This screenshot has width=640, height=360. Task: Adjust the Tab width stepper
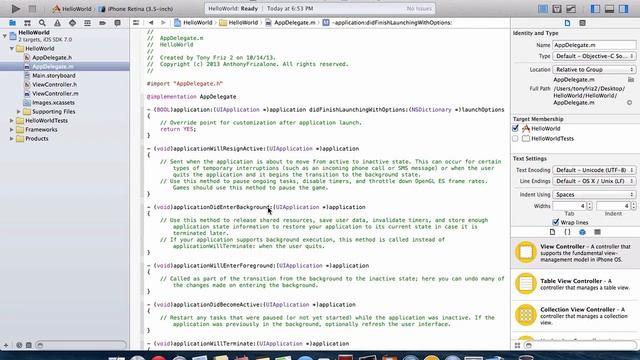click(589, 206)
